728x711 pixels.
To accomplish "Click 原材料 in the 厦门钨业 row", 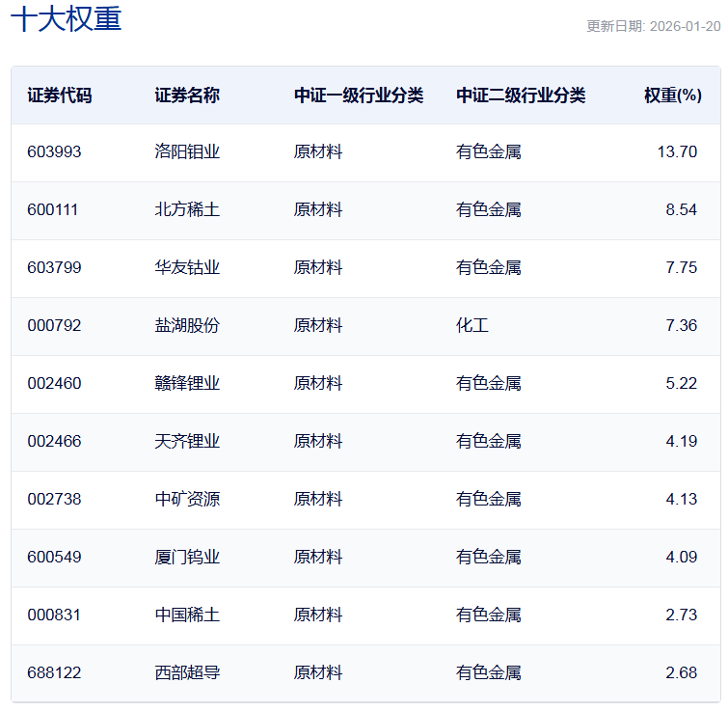I will pos(318,557).
